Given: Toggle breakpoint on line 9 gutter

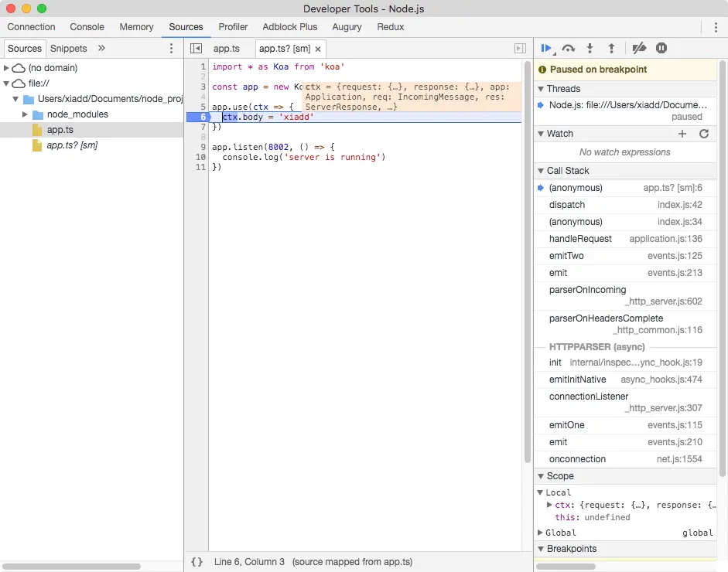Looking at the screenshot, I should (202, 147).
